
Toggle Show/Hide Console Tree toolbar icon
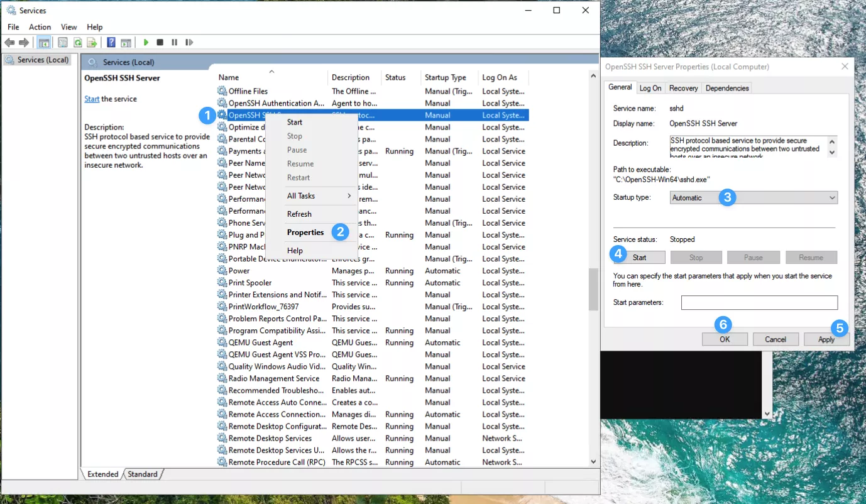(x=44, y=43)
